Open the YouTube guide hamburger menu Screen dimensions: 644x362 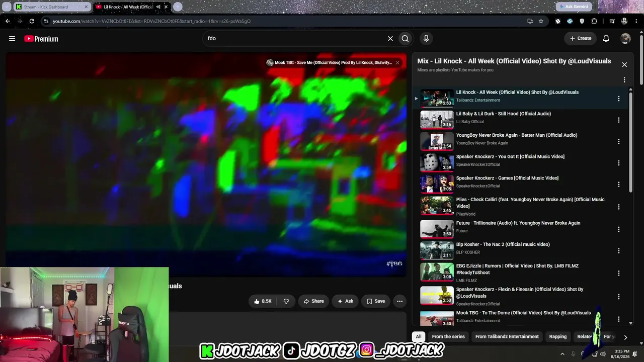[12, 39]
